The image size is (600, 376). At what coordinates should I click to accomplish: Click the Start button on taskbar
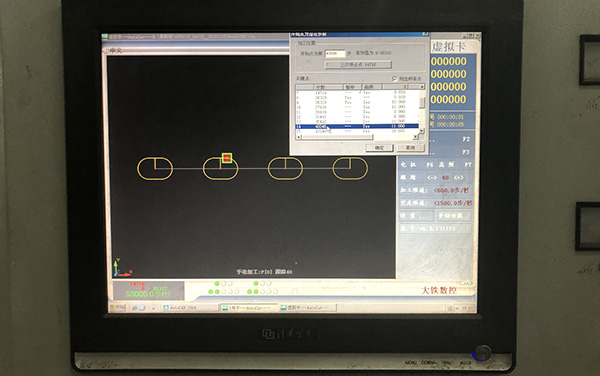(x=118, y=307)
